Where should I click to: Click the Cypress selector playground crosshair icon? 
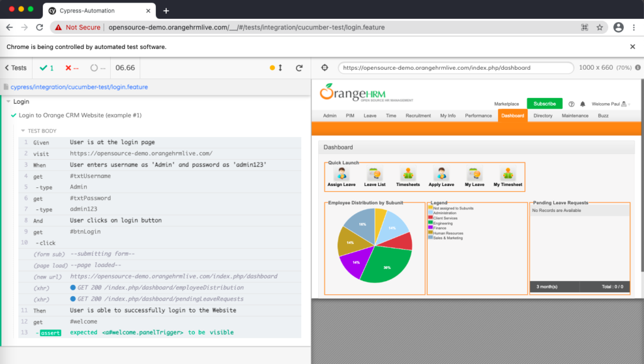pos(325,68)
